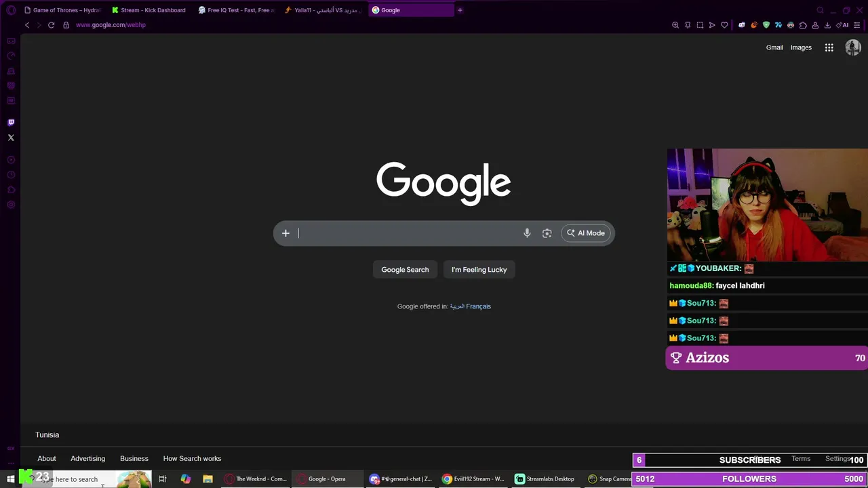Switch to Stream - Kick Dashboard tab
868x488 pixels.
149,10
